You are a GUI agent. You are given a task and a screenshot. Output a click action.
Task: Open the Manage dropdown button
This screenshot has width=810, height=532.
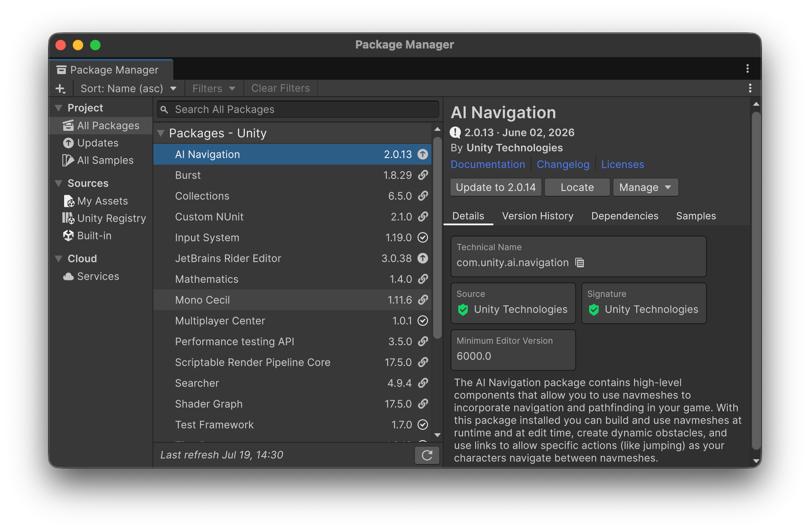point(645,187)
